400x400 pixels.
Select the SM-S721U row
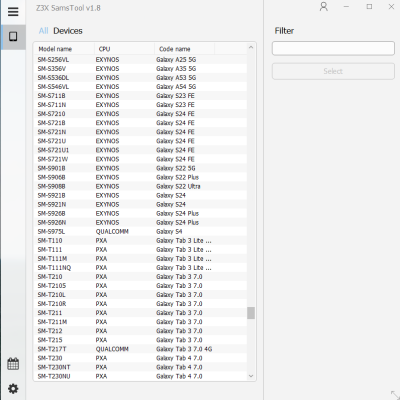coord(140,141)
